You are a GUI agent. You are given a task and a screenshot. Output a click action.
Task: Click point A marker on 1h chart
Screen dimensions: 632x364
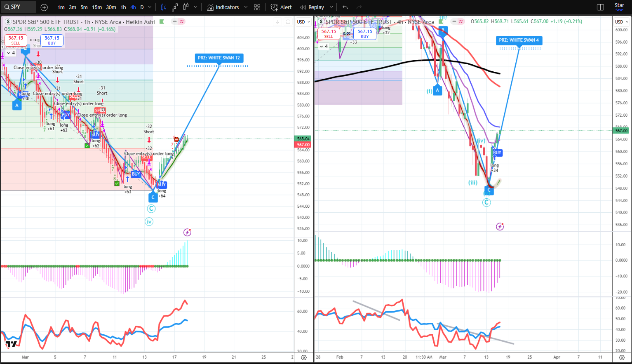coord(17,105)
